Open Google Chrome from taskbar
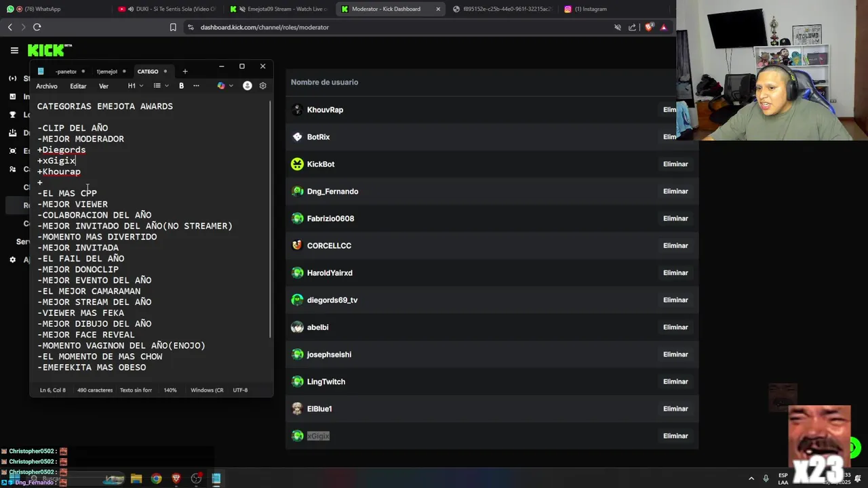The width and height of the screenshot is (868, 488). (157, 479)
